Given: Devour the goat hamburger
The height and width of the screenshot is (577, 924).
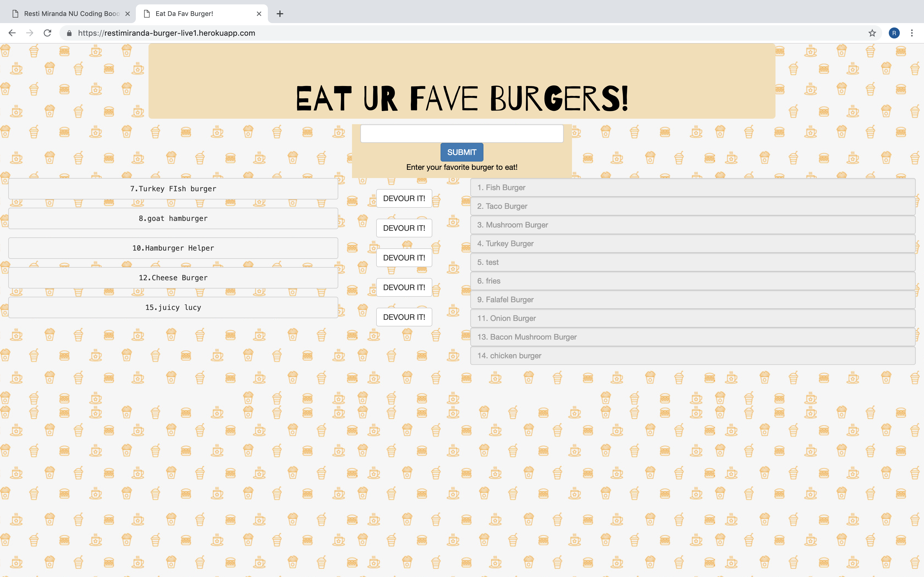Looking at the screenshot, I should pyautogui.click(x=404, y=228).
